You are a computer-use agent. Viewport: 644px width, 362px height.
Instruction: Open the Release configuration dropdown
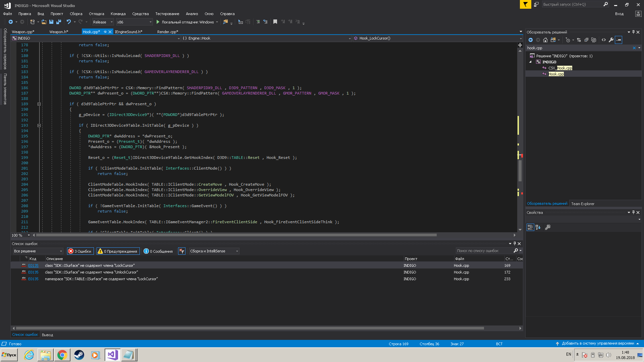point(103,22)
